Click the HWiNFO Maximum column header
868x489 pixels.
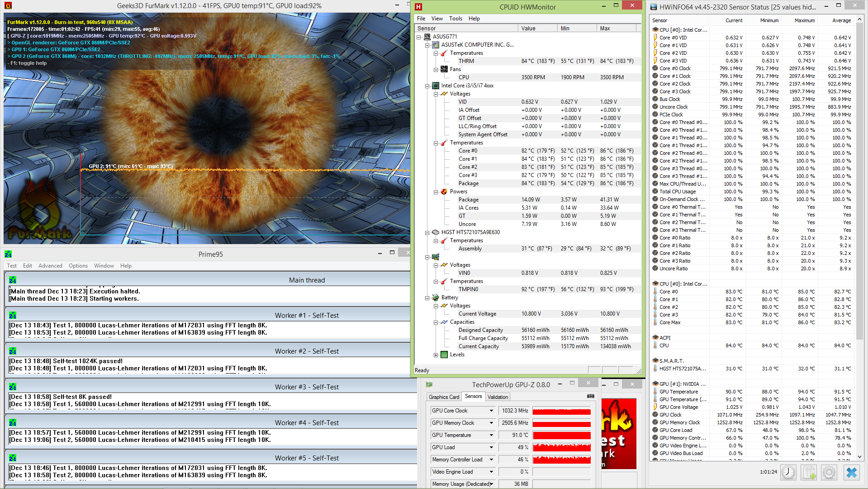(x=799, y=20)
